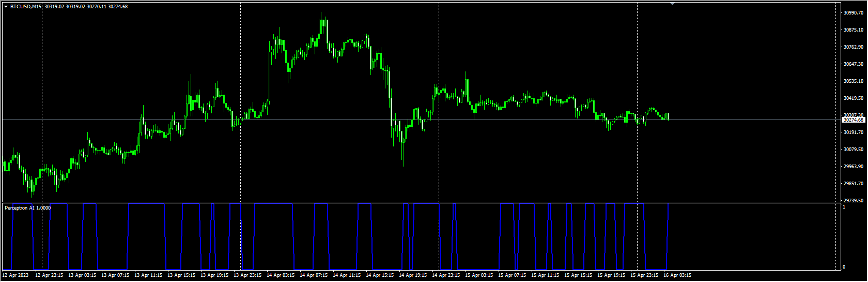Click the indicator scale value 1
Image resolution: width=868 pixels, height=282 pixels.
(x=844, y=207)
